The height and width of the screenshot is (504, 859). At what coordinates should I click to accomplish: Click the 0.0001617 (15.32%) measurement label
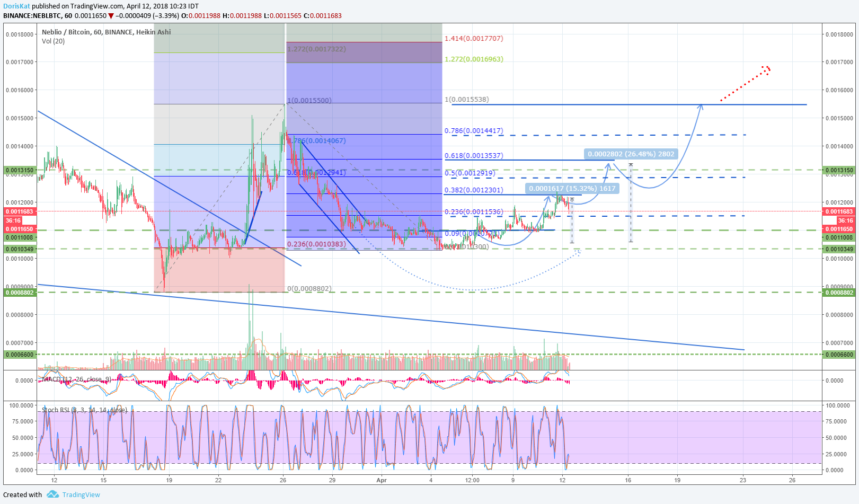point(572,188)
